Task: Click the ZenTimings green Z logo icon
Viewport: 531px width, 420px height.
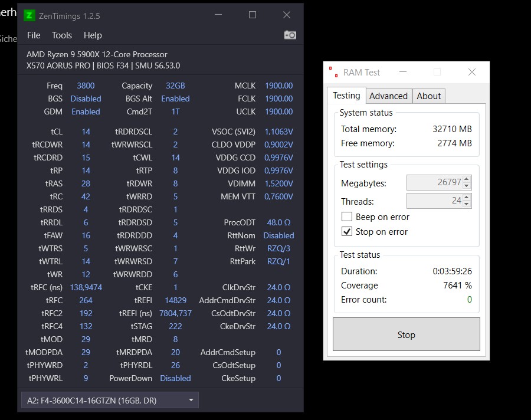Action: [x=29, y=15]
